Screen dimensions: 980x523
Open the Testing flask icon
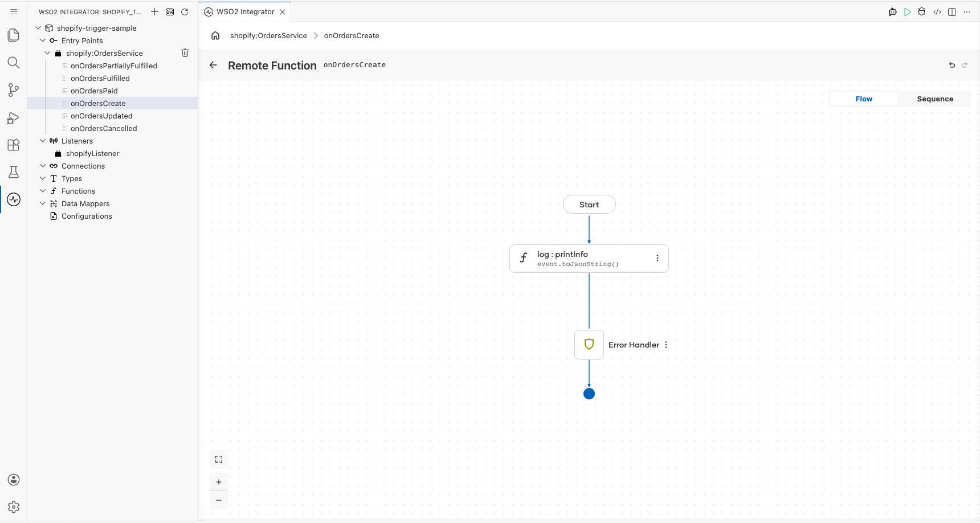coord(14,172)
